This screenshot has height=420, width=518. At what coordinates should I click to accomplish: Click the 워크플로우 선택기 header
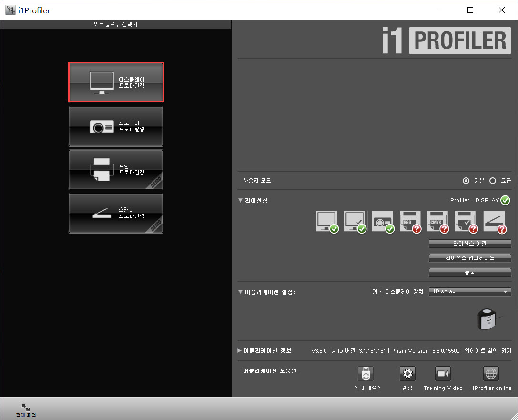pyautogui.click(x=116, y=24)
